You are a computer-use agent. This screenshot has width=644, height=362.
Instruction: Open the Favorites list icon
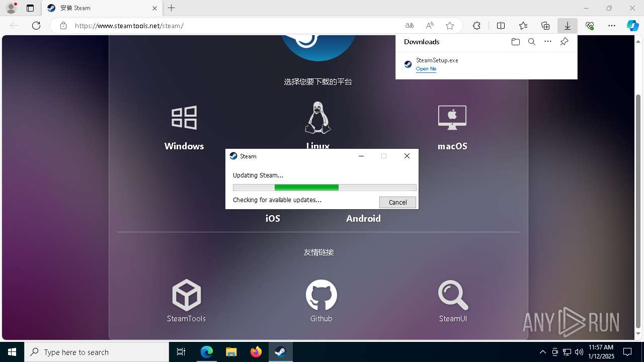pyautogui.click(x=523, y=26)
